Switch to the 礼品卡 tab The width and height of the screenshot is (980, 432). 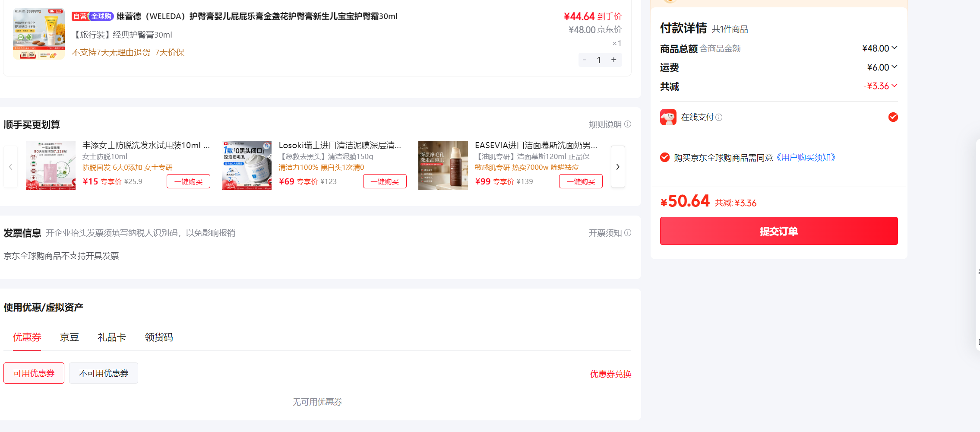point(112,337)
